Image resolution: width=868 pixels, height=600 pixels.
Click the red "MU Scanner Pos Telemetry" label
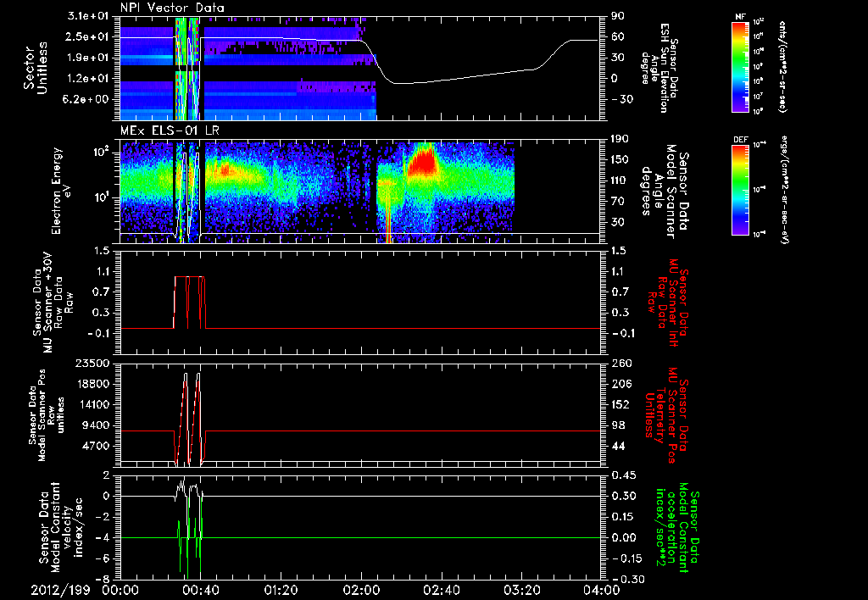[x=665, y=414]
